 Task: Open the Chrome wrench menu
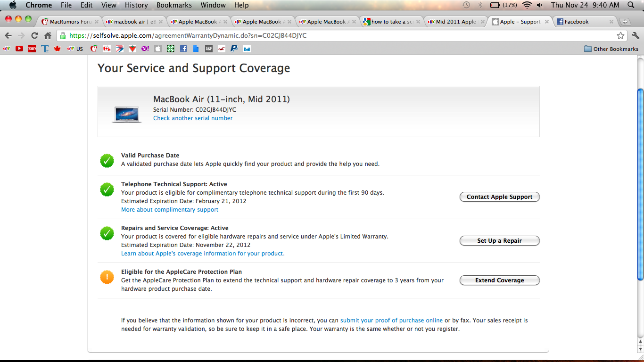[x=636, y=35]
